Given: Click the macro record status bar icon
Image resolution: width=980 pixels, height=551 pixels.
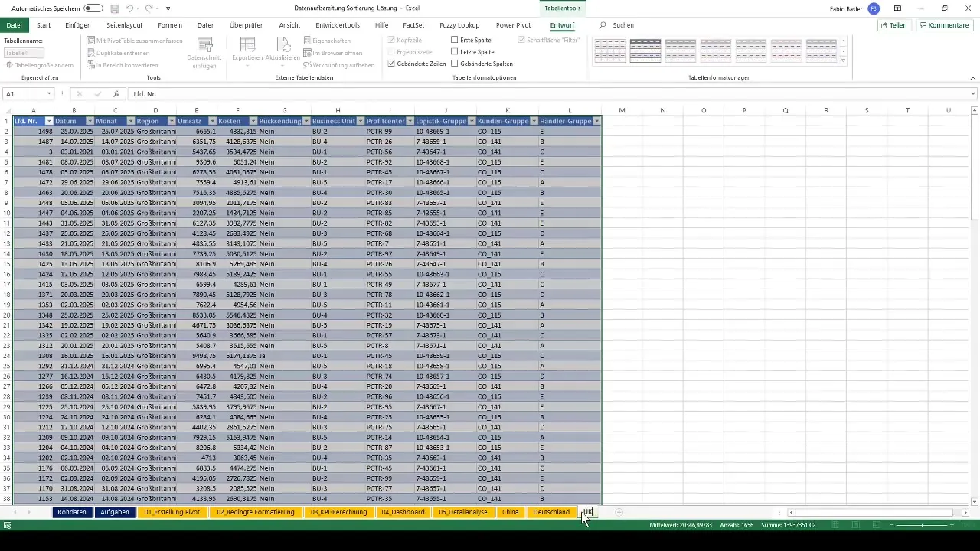Looking at the screenshot, I should 8,525.
